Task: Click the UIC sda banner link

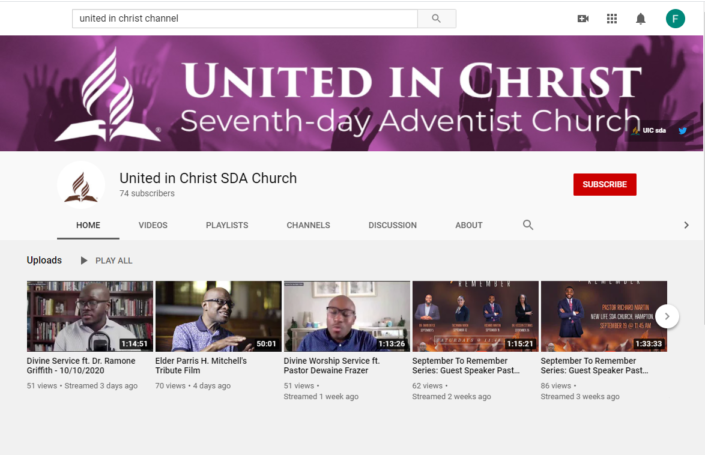Action: click(x=649, y=130)
